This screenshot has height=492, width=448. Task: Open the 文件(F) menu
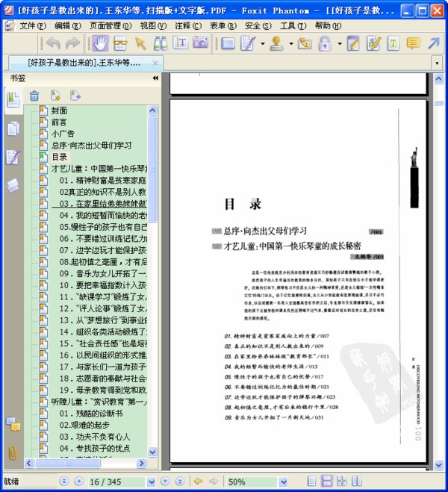[33, 25]
